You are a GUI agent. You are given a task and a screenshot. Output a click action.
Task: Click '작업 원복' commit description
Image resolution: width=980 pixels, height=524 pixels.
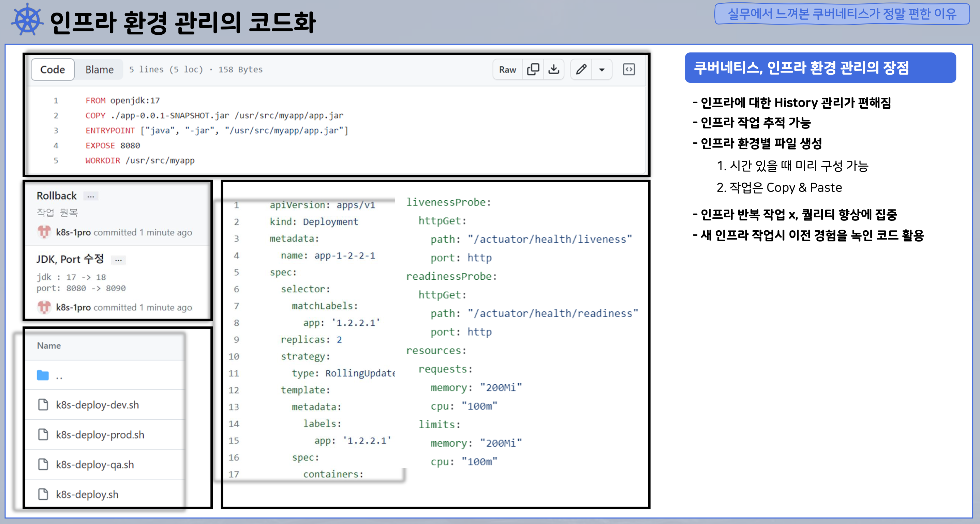click(57, 213)
